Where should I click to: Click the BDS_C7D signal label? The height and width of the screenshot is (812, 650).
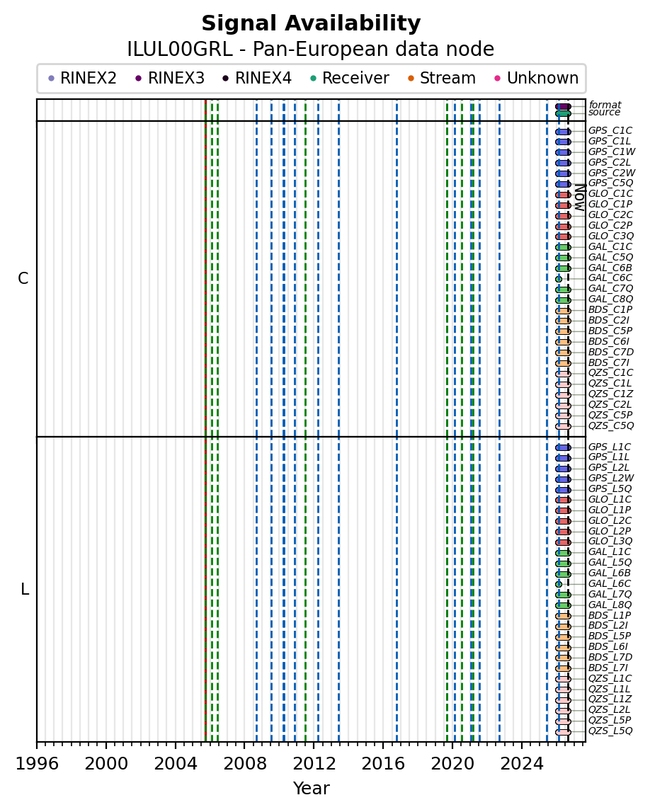[x=610, y=352]
